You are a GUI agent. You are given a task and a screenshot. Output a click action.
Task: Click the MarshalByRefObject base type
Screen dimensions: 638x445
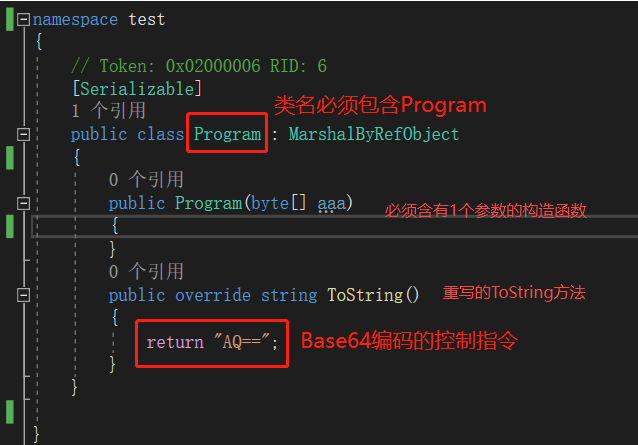point(374,134)
